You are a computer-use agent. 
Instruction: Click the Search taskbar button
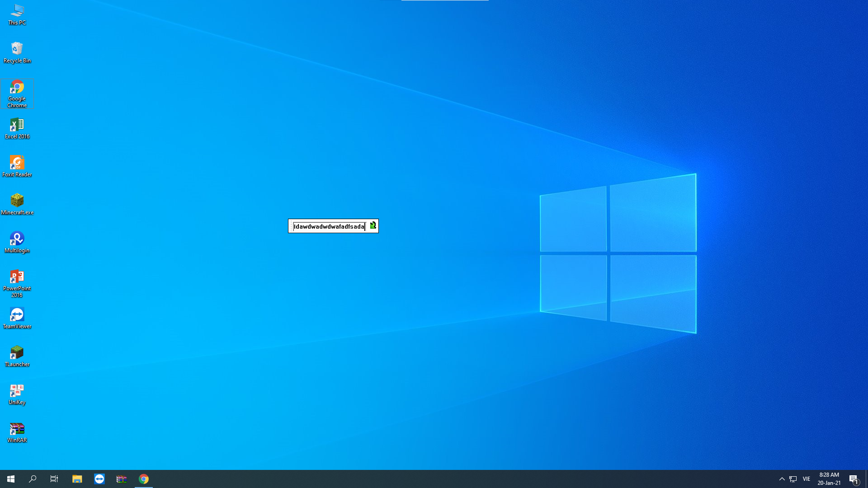[x=32, y=479]
